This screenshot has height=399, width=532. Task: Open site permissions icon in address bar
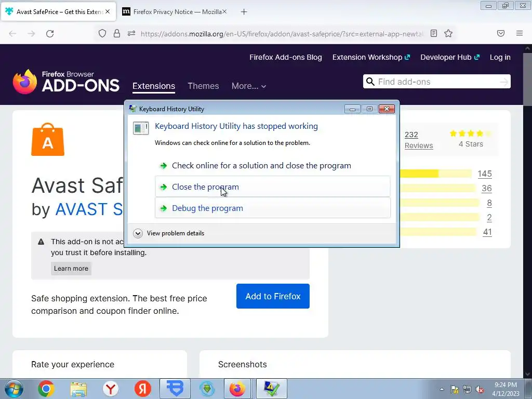click(131, 33)
